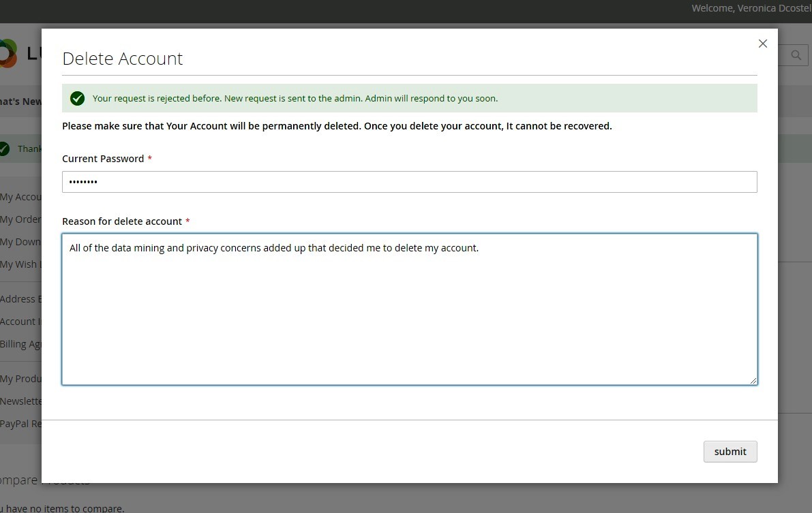Open My Wish List sidebar link
Screen dimensions: 812x513
pyautogui.click(x=20, y=264)
